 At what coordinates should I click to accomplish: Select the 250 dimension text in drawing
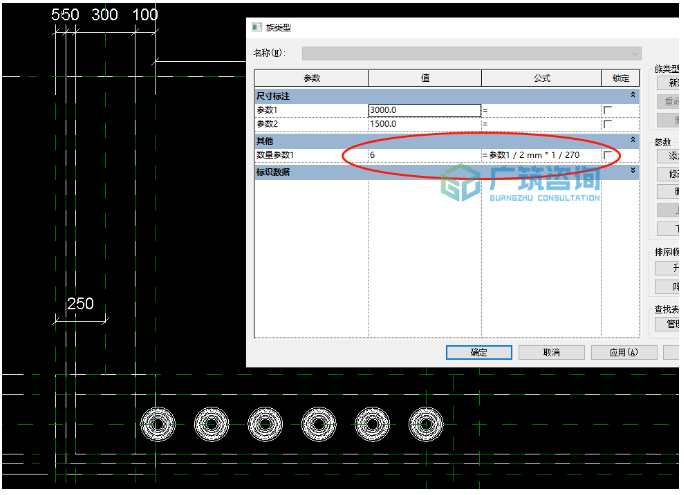[x=80, y=304]
